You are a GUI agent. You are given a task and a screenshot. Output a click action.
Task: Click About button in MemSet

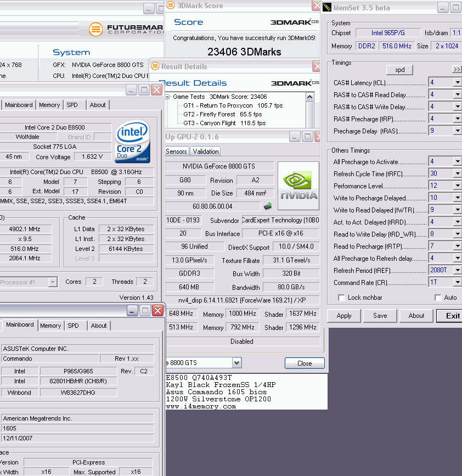click(x=416, y=316)
